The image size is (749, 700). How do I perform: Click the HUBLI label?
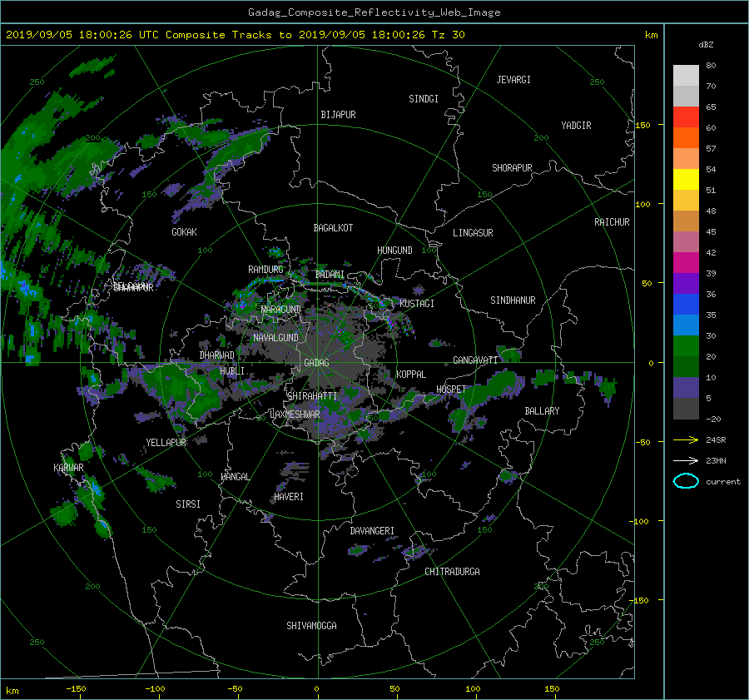232,371
